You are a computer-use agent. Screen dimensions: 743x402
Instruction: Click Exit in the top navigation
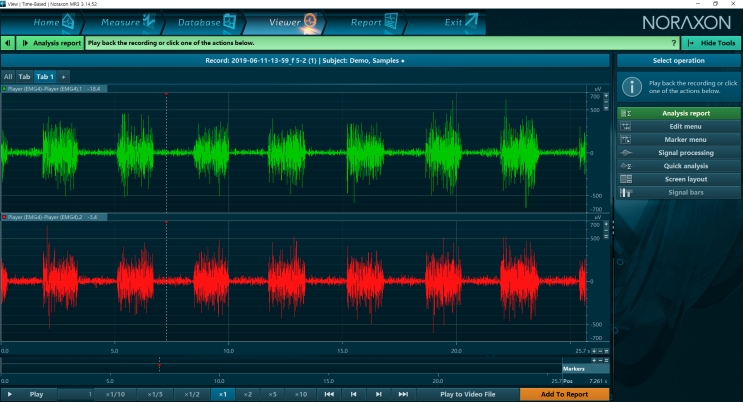click(445, 22)
